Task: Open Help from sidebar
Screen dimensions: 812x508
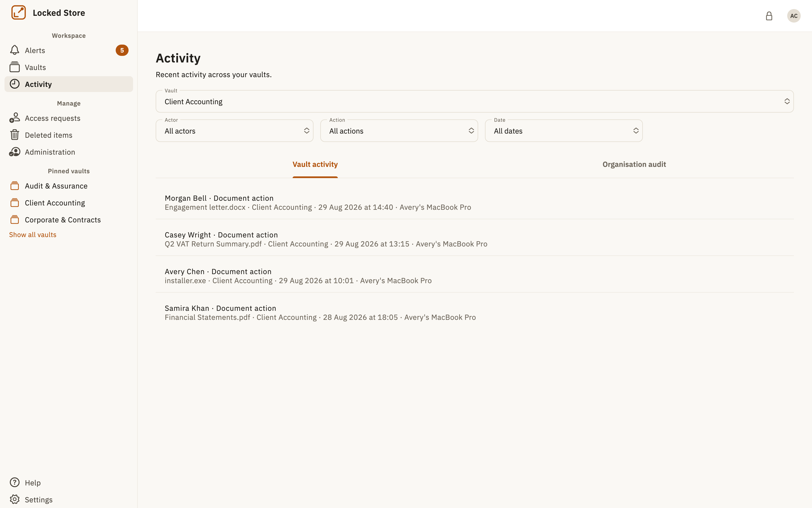Action: pyautogui.click(x=69, y=482)
